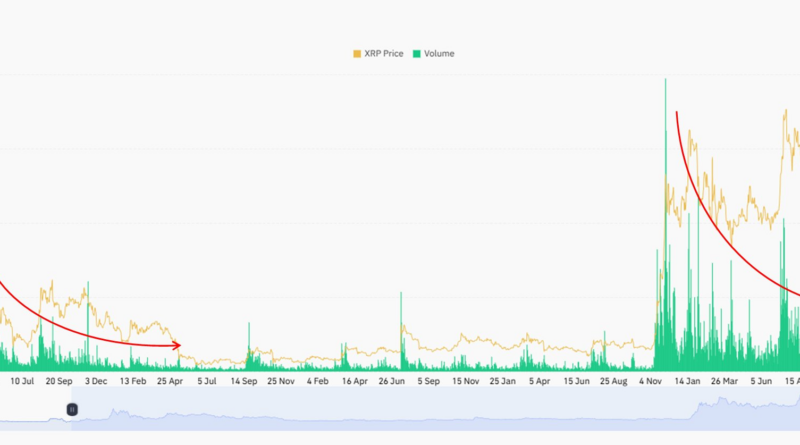Screen dimensions: 800x445
Task: Select the 4 Feb date label
Action: pos(320,381)
